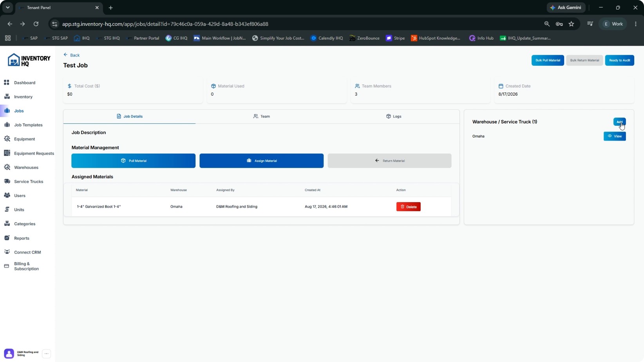644x362 pixels.
Task: Open the tab search dropdown
Action: click(7, 7)
